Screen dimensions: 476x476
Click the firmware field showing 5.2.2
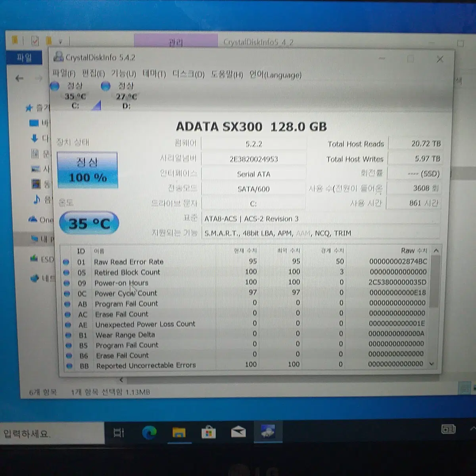point(254,144)
